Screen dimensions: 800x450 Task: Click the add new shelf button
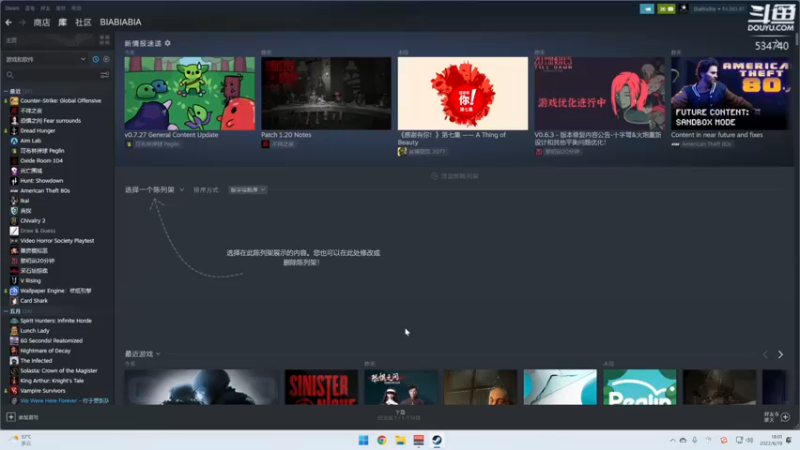tap(455, 176)
